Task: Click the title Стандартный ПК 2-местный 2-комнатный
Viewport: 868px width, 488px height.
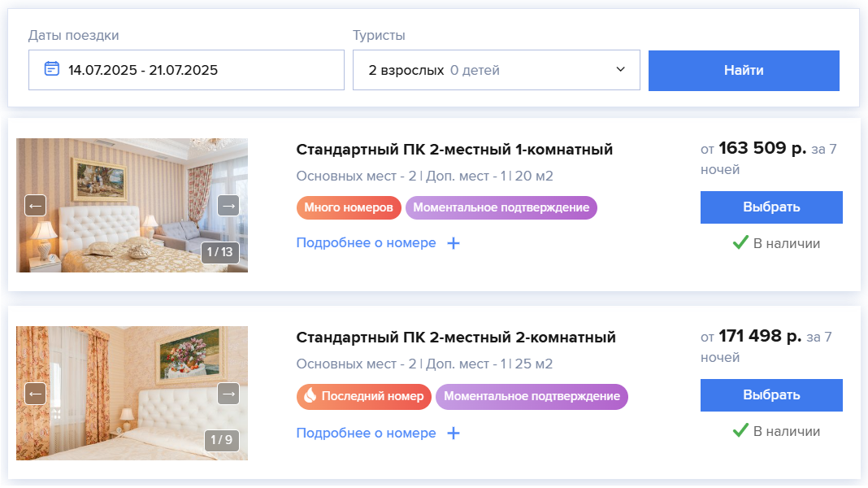Action: 456,338
